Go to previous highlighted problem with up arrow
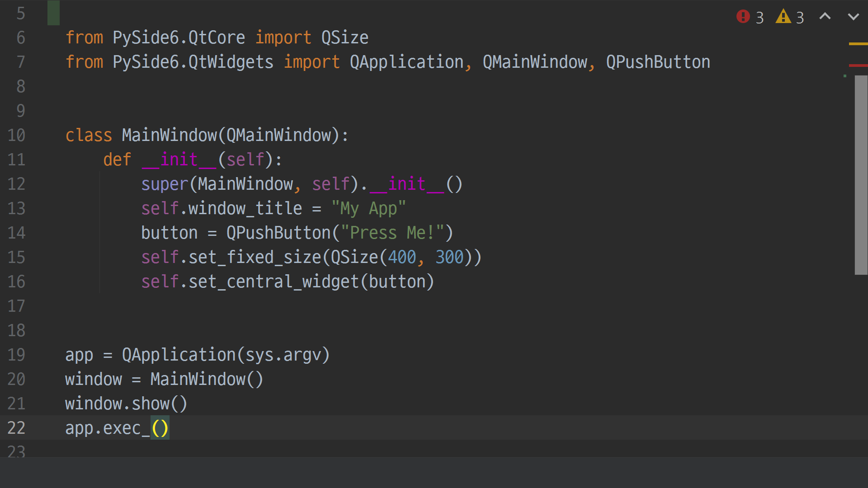This screenshot has height=488, width=868. point(825,17)
